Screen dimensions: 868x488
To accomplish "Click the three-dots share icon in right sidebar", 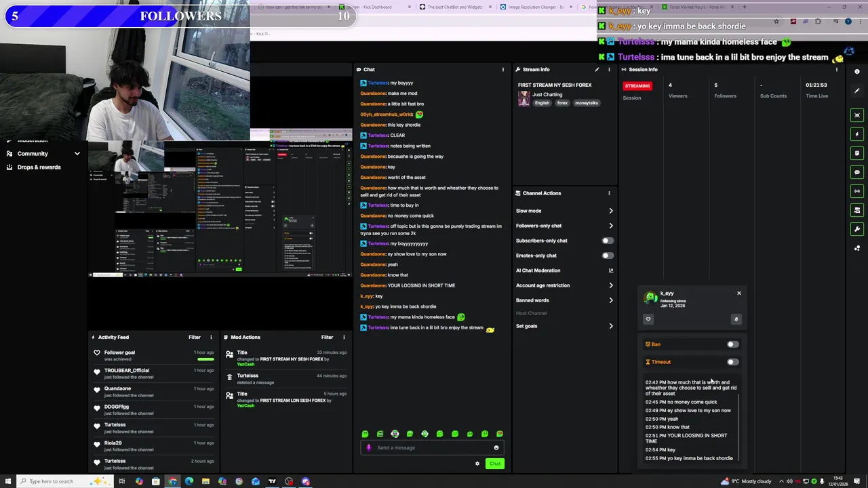I will (x=857, y=248).
